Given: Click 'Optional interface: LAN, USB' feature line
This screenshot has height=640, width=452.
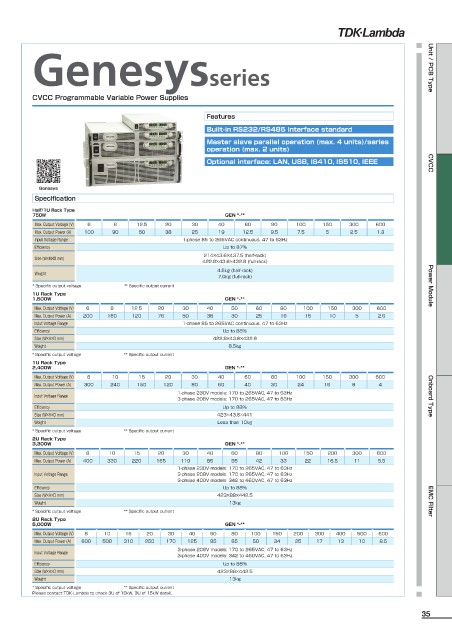Looking at the screenshot, I should pyautogui.click(x=299, y=162).
